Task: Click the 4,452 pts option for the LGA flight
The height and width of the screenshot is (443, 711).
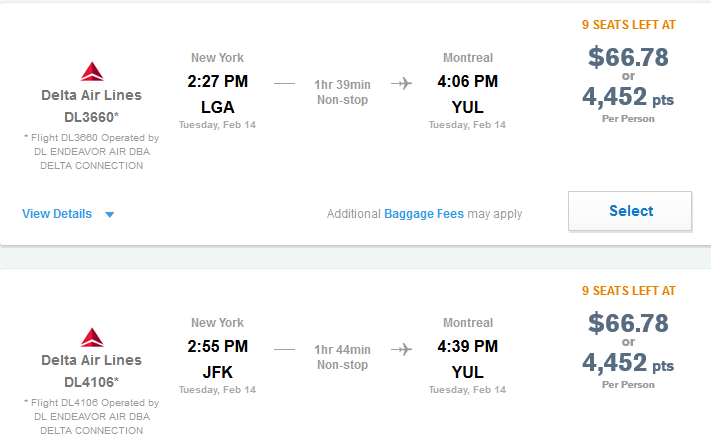Action: click(628, 96)
